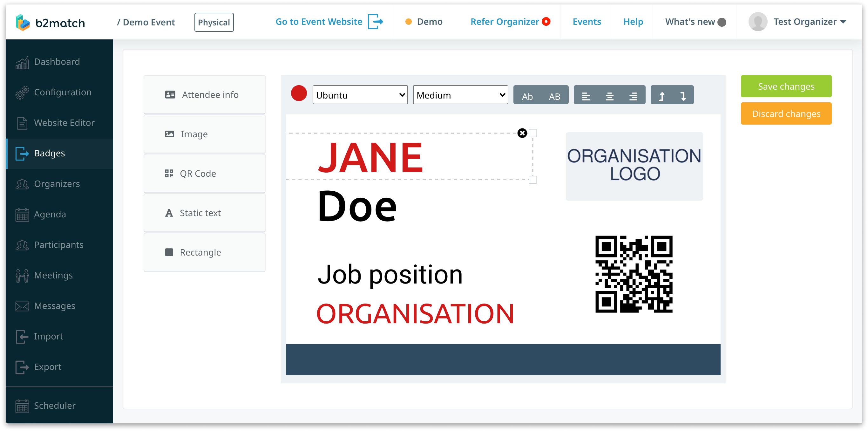The height and width of the screenshot is (431, 868).
Task: Open the Refer Organizer link
Action: (505, 22)
